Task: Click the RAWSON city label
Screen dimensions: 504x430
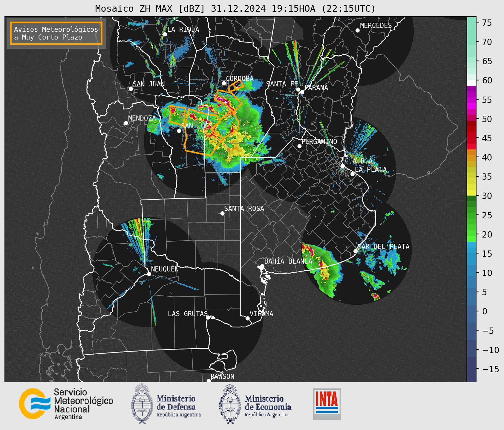Action: 223,376
